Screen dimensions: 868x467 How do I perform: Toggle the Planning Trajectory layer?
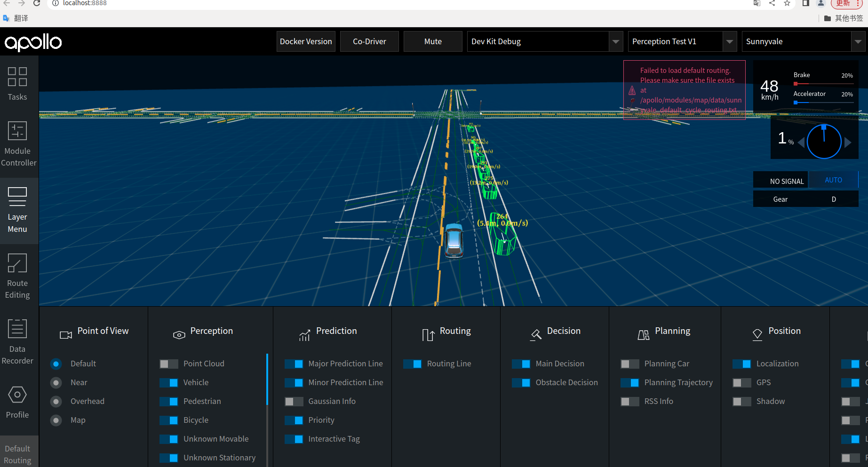(x=630, y=383)
